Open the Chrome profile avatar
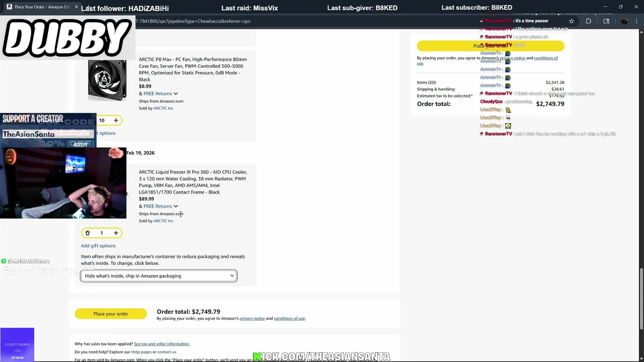This screenshot has height=362, width=644. click(624, 21)
